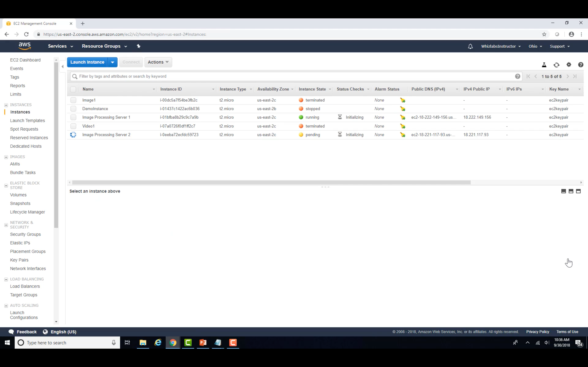Click the AWS notifications bell icon
Image resolution: width=588 pixels, height=367 pixels.
pyautogui.click(x=470, y=46)
